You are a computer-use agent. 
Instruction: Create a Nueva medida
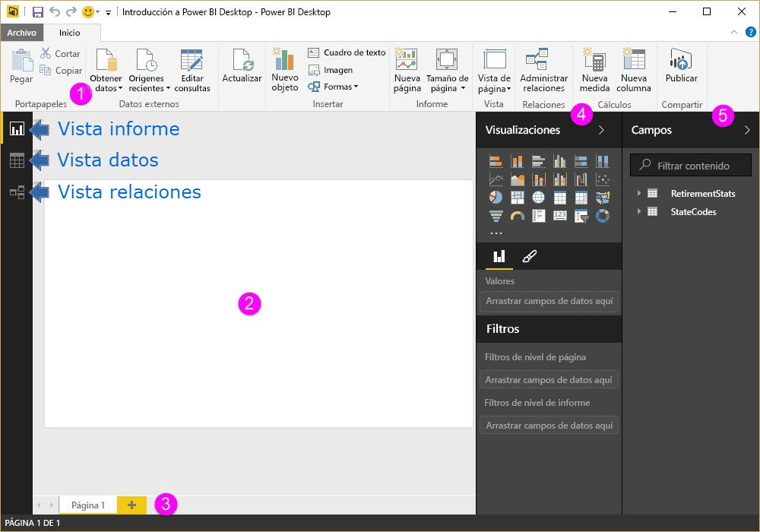click(x=595, y=70)
